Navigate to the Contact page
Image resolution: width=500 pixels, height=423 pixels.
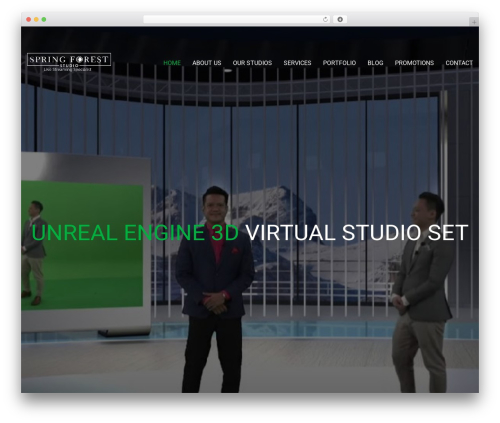459,63
